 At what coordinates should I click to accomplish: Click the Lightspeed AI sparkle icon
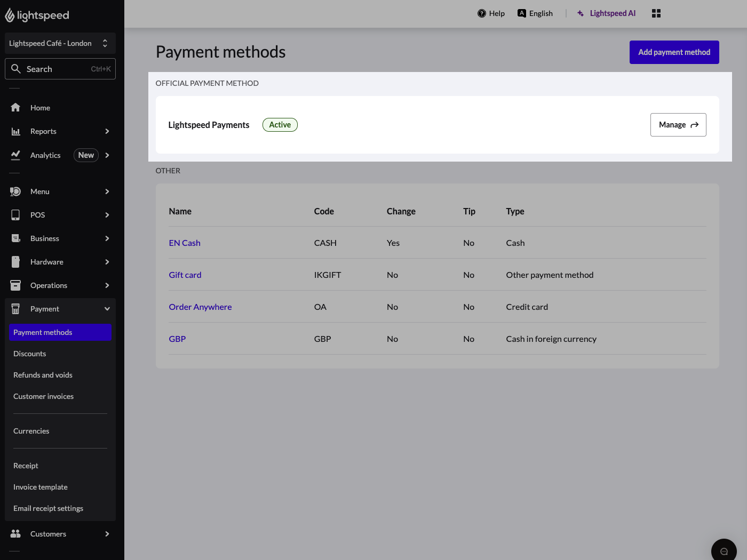click(580, 13)
